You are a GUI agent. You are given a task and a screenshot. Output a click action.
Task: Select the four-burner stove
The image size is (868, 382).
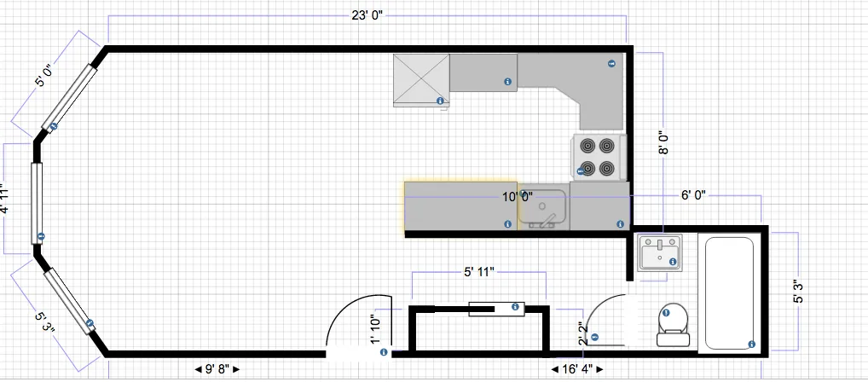pos(599,157)
